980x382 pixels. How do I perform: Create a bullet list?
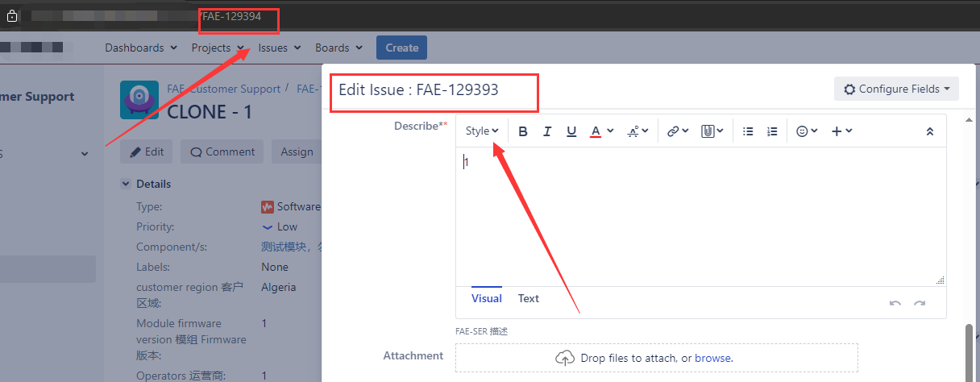(748, 131)
